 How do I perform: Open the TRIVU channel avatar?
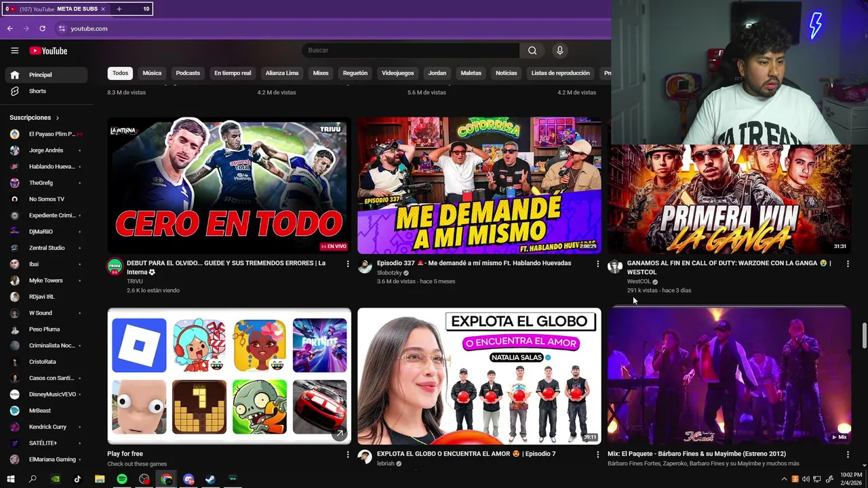[115, 266]
